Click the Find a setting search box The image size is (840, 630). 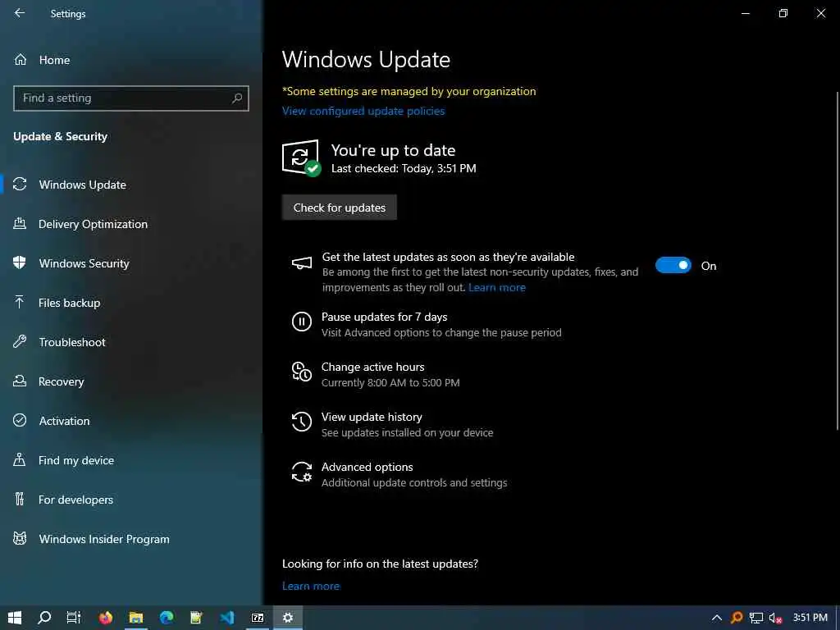[x=131, y=98]
